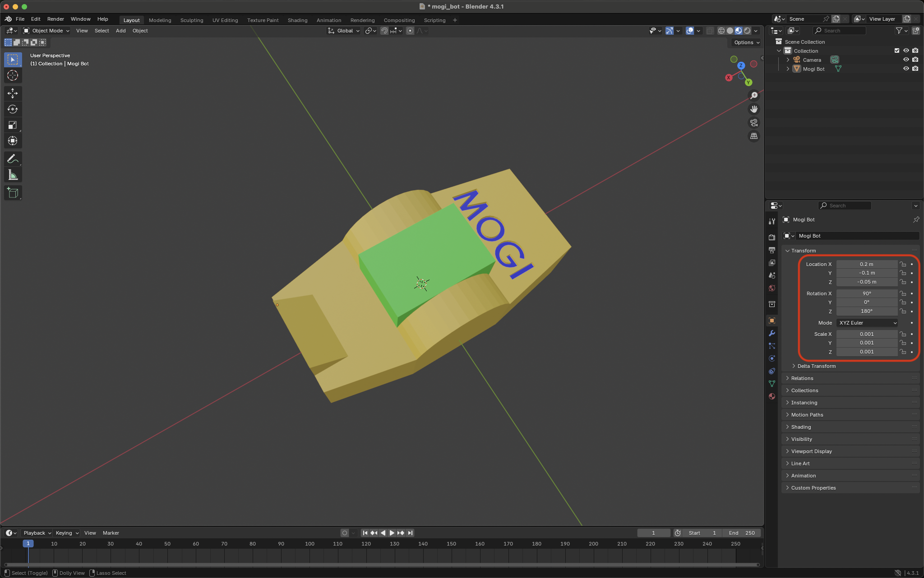This screenshot has height=578, width=924.
Task: Uncheck Collection exclude checkbox
Action: pyautogui.click(x=896, y=50)
